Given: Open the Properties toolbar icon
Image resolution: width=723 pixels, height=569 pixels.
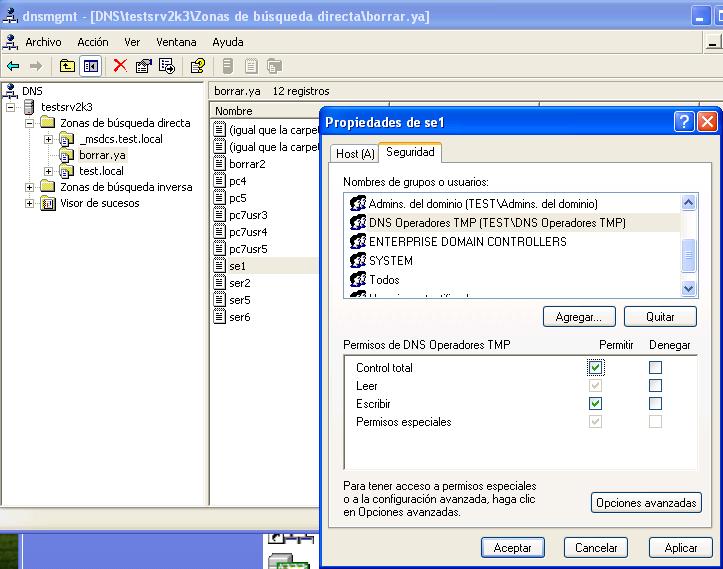Looking at the screenshot, I should coord(143,66).
